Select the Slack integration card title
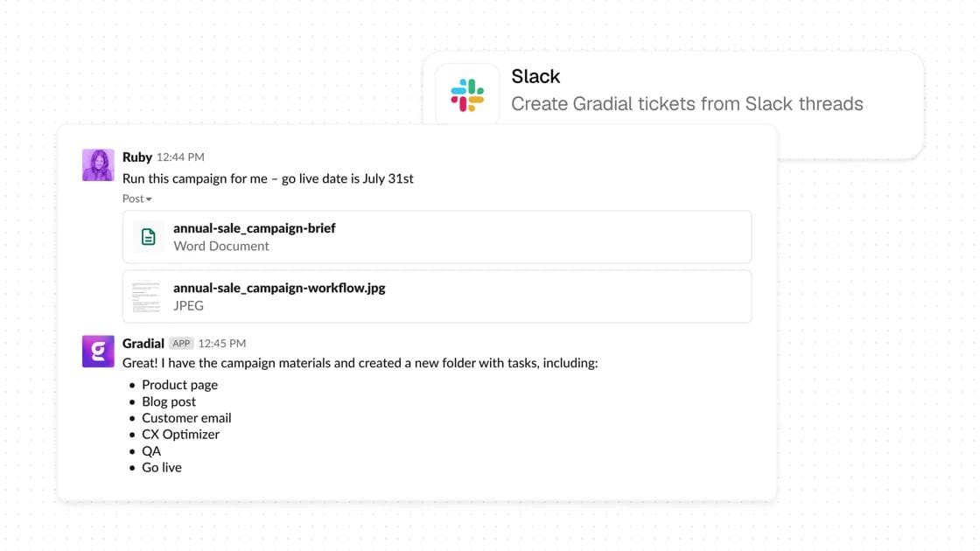Screen dimensions: 980x551 pos(535,76)
